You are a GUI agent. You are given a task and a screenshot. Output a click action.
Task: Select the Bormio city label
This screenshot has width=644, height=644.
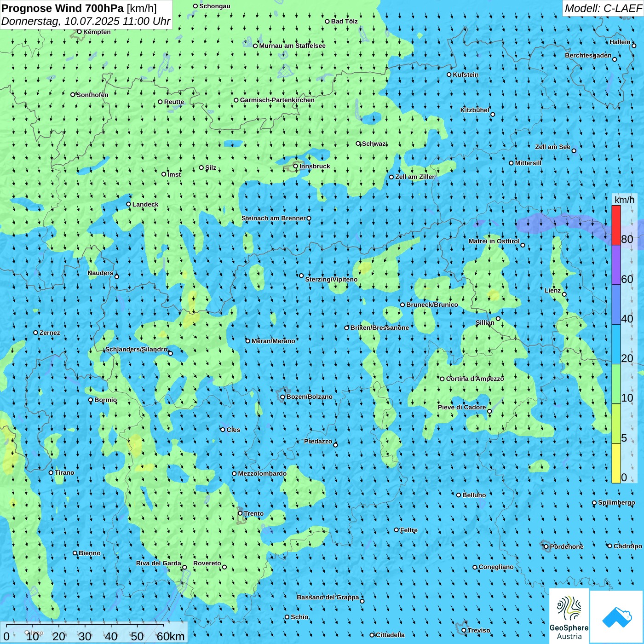[x=105, y=400]
